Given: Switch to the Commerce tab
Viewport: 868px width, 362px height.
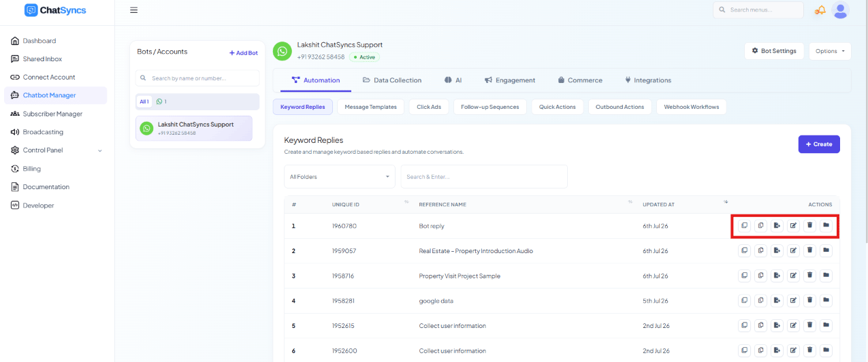Looking at the screenshot, I should [x=580, y=80].
